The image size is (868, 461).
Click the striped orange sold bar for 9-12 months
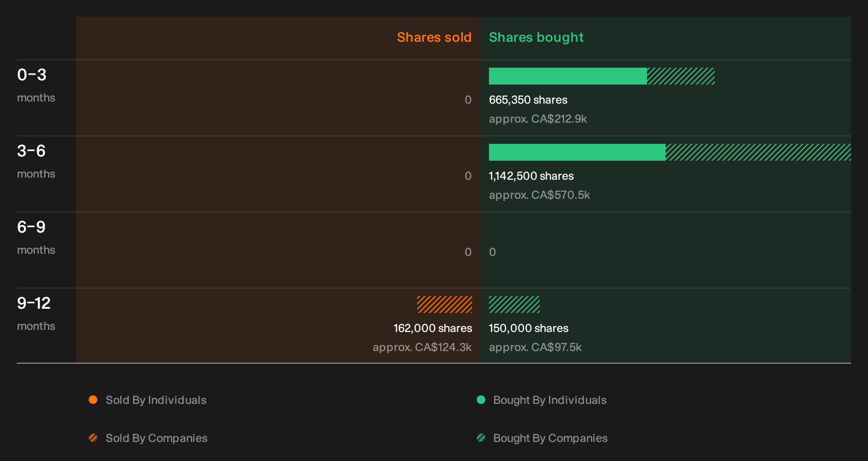[445, 305]
